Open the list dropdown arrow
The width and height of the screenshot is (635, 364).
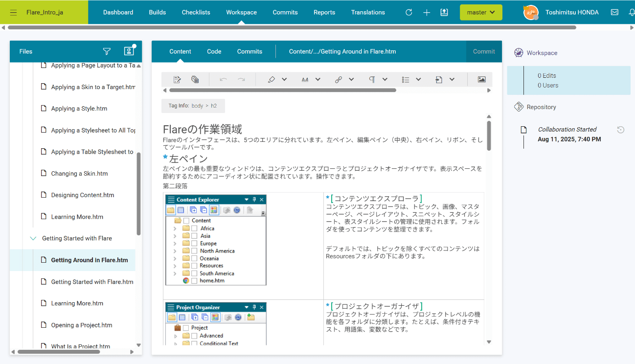point(418,79)
